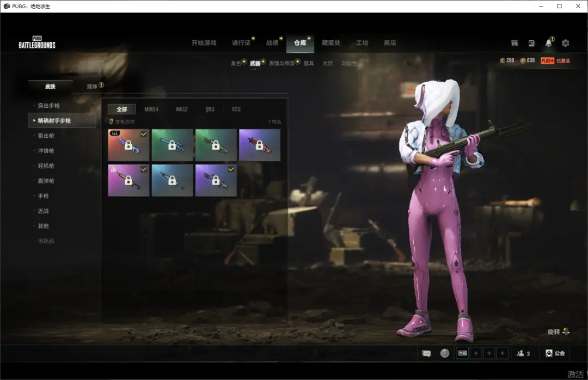
Task: Filter skins by MK12
Action: [x=182, y=109]
